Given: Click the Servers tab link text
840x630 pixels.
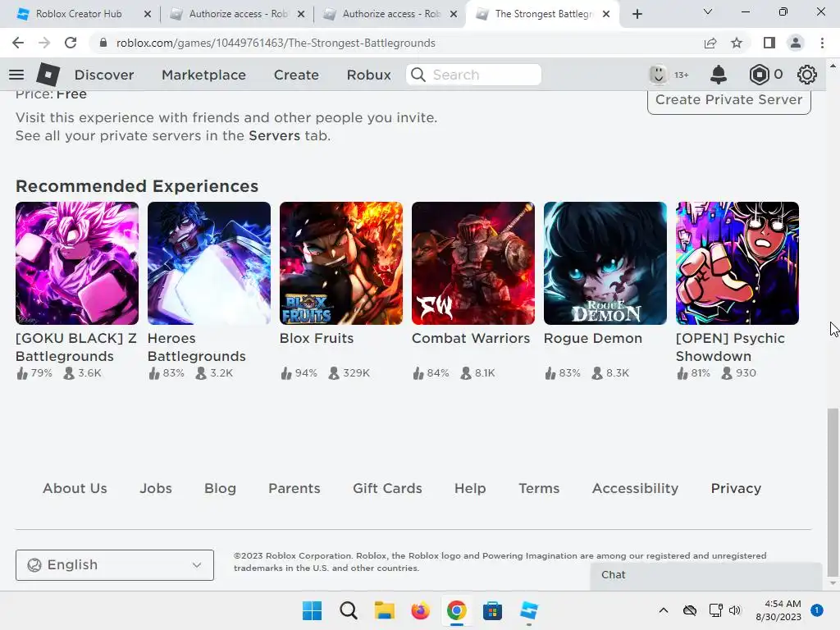Looking at the screenshot, I should (274, 135).
